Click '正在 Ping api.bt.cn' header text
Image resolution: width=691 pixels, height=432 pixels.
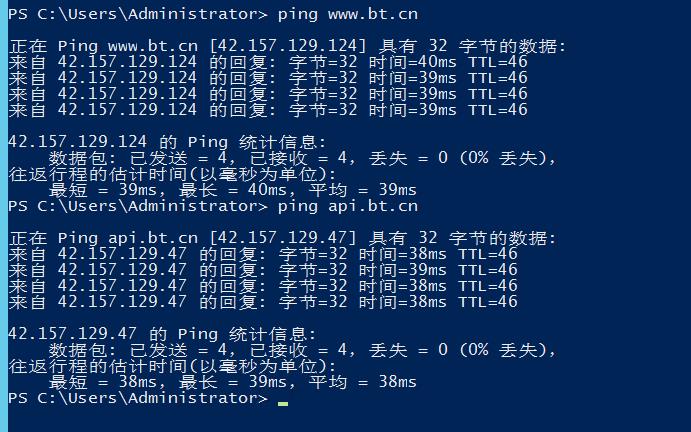click(x=103, y=238)
